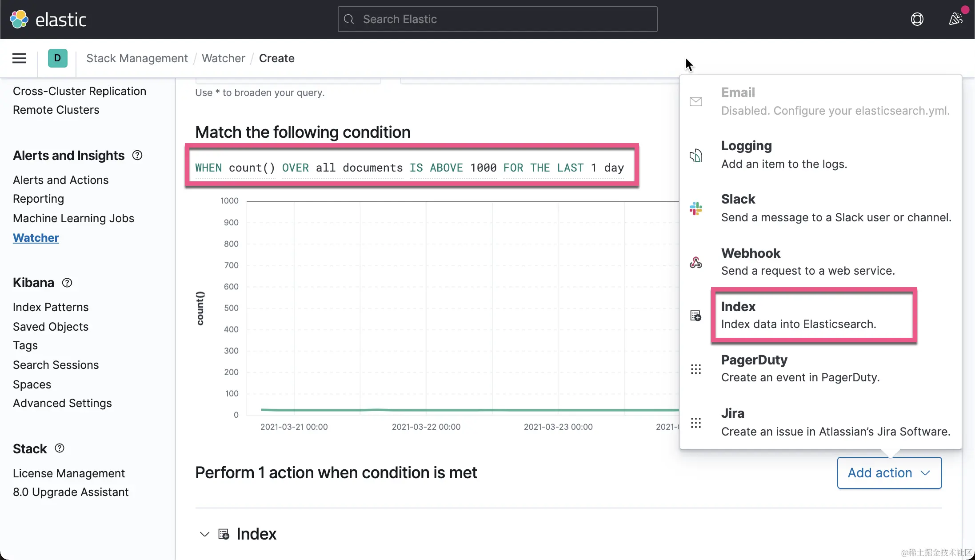Click Alerts and Insights help icon
The width and height of the screenshot is (975, 560).
click(137, 155)
